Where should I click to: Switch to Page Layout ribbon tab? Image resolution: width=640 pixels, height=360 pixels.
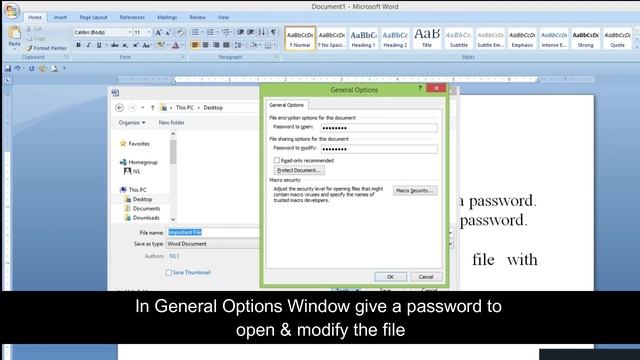(93, 18)
